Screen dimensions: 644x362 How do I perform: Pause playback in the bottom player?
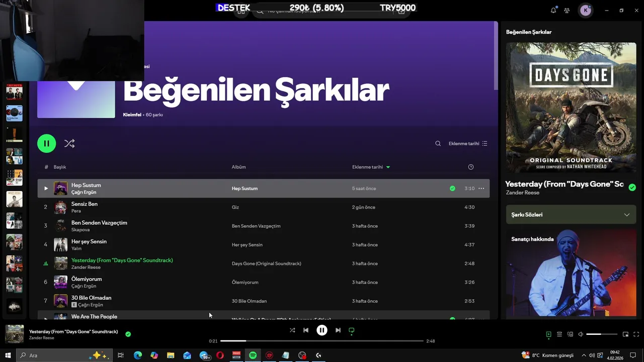tap(322, 330)
